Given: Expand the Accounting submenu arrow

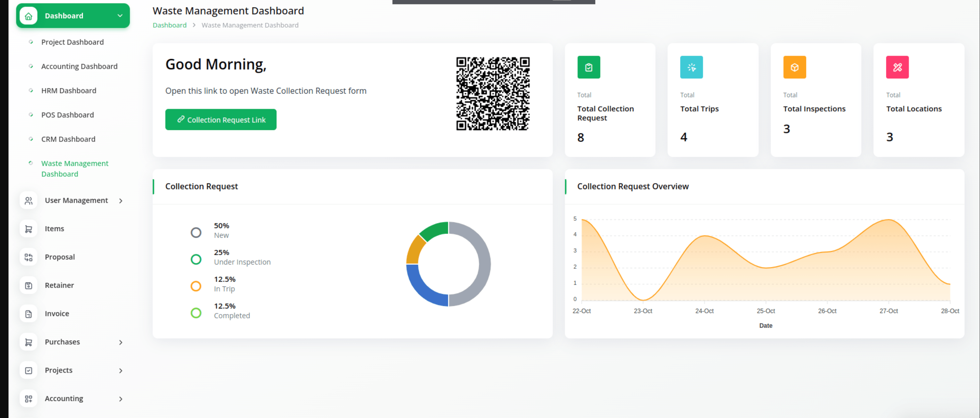Looking at the screenshot, I should tap(121, 399).
